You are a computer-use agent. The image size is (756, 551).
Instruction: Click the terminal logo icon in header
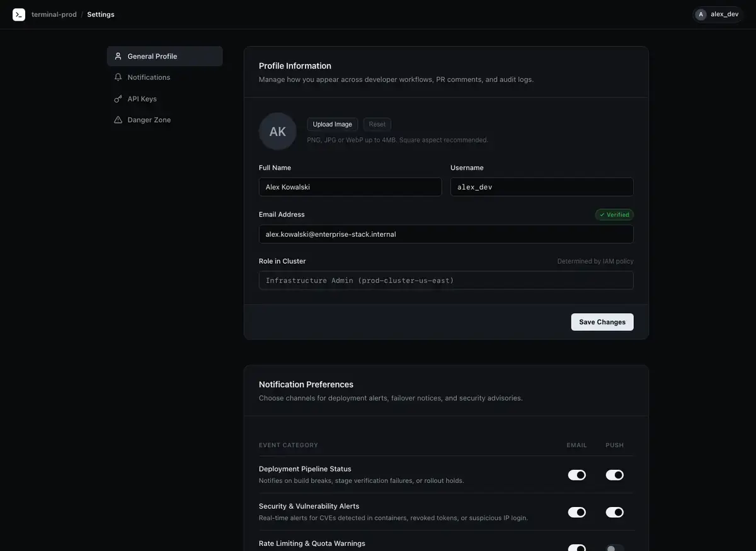click(19, 14)
